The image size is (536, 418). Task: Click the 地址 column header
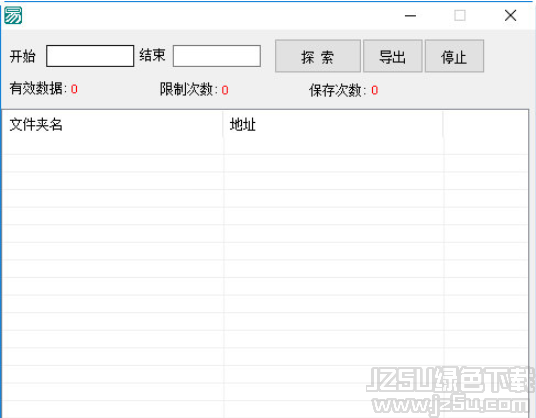[333, 124]
